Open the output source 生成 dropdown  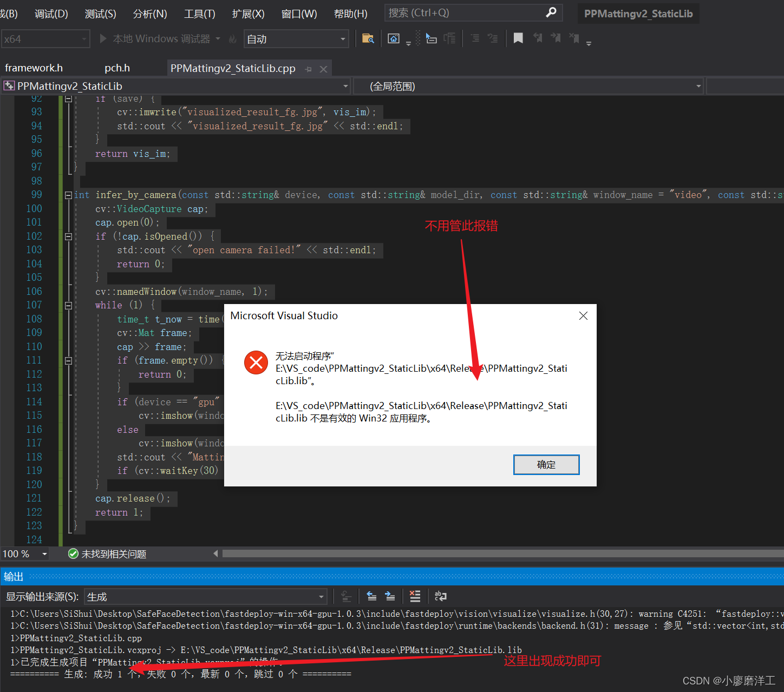206,597
